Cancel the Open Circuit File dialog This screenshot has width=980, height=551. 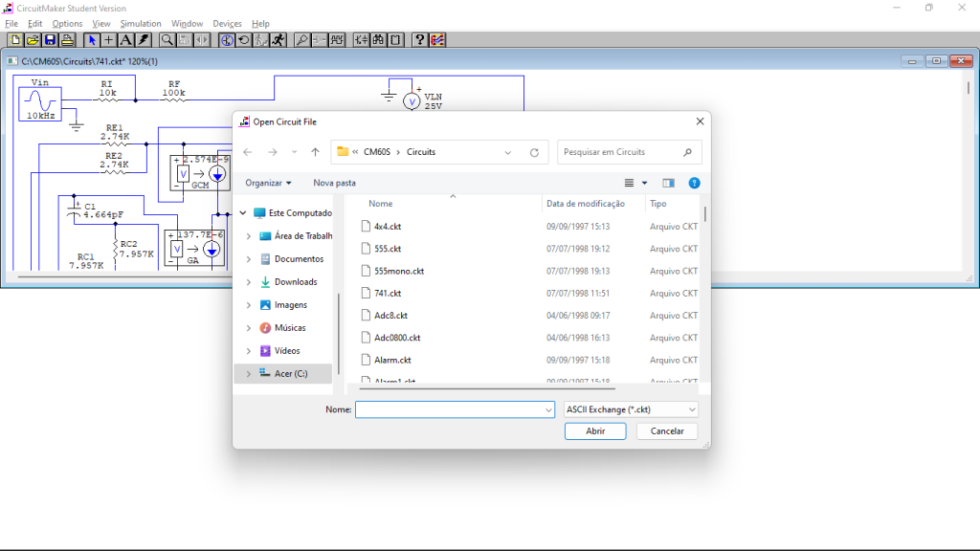tap(666, 430)
